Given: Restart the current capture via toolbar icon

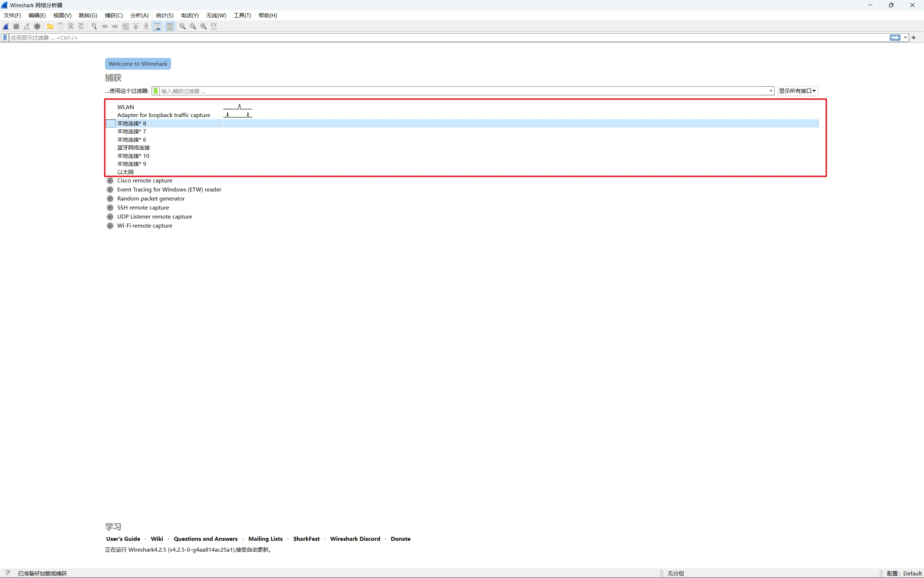Looking at the screenshot, I should pyautogui.click(x=27, y=26).
